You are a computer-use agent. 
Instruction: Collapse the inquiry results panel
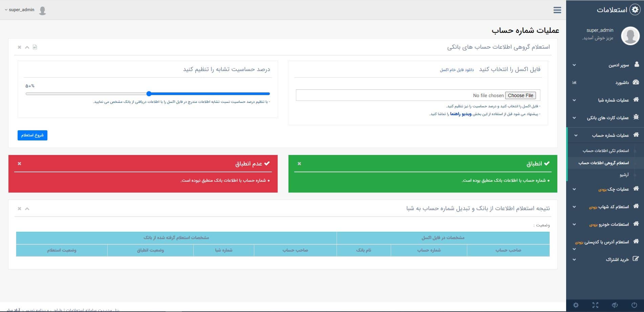(27, 209)
